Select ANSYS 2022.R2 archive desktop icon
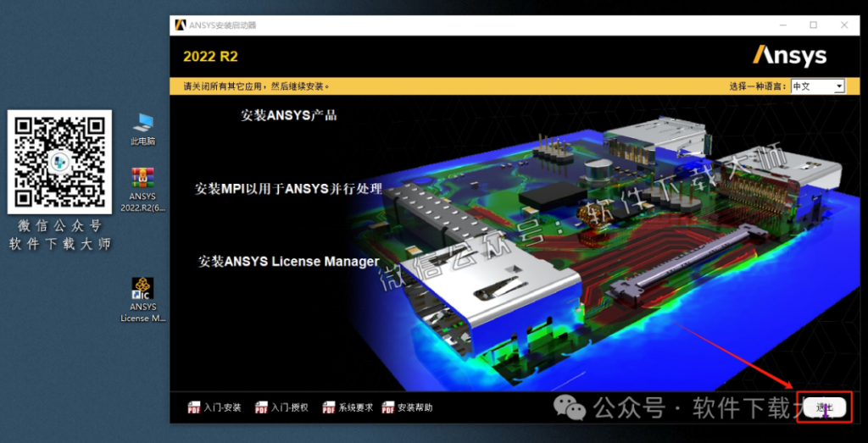The height and width of the screenshot is (443, 868). (142, 190)
